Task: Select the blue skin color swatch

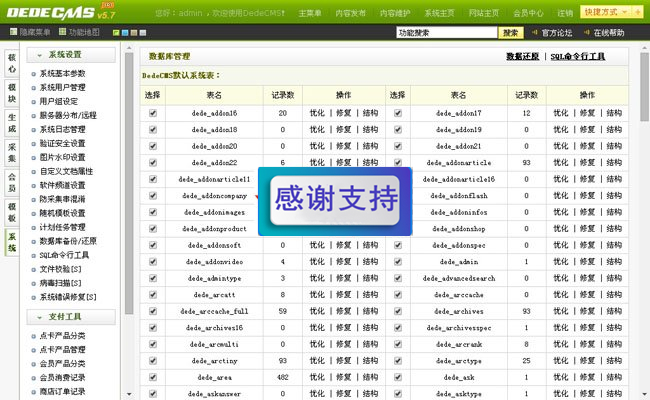Action: [125, 32]
